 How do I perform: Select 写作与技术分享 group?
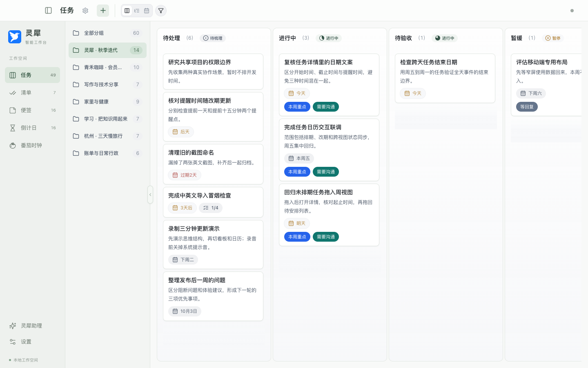[107, 84]
